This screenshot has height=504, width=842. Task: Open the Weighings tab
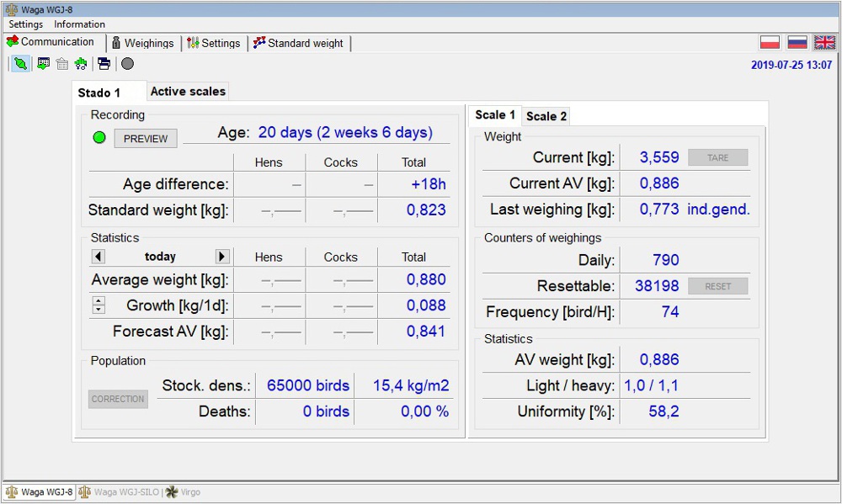click(x=141, y=43)
